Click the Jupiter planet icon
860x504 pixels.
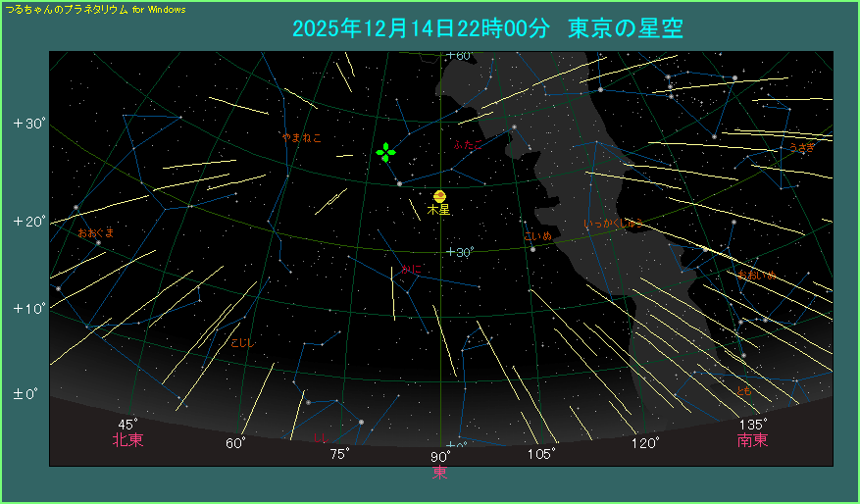439,196
